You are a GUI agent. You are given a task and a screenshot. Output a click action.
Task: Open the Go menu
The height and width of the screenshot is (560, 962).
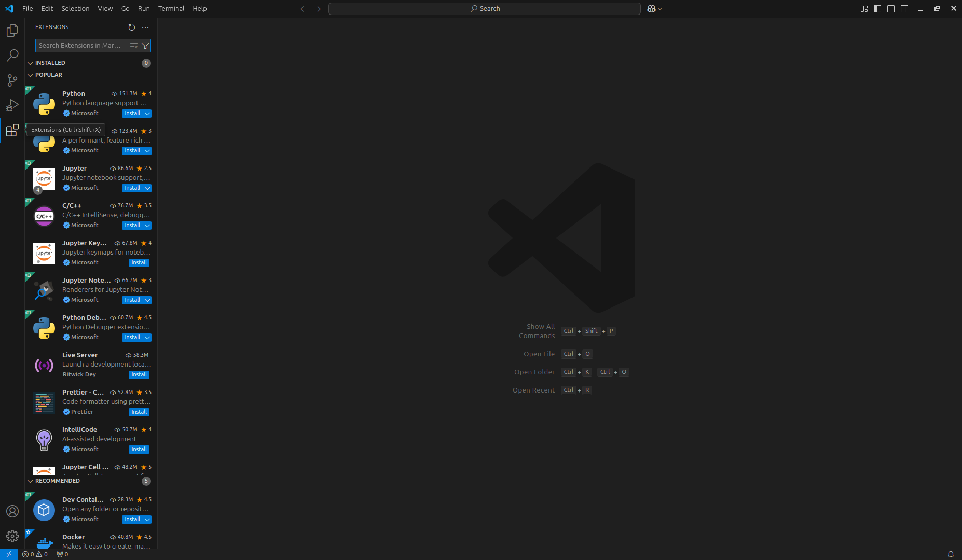[126, 9]
